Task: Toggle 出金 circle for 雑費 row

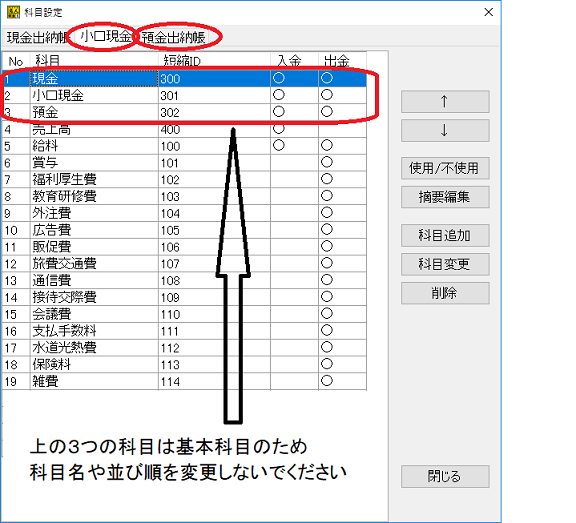Action: (x=327, y=381)
